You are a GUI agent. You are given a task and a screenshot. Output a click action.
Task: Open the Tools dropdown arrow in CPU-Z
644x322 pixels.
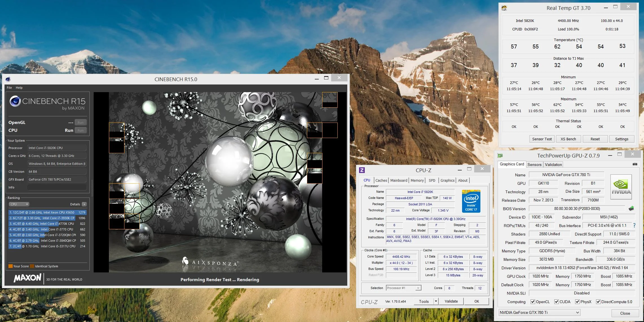point(436,301)
